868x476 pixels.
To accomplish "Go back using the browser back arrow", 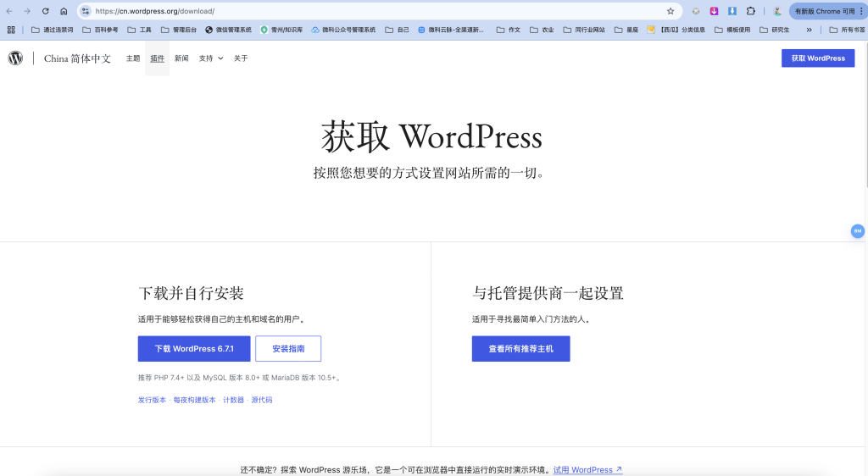I will click(x=9, y=11).
